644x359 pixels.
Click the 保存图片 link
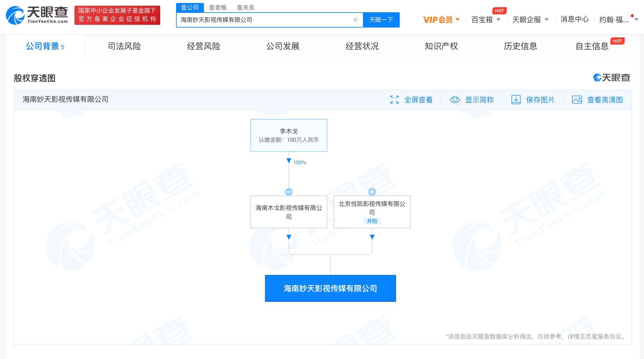(540, 100)
